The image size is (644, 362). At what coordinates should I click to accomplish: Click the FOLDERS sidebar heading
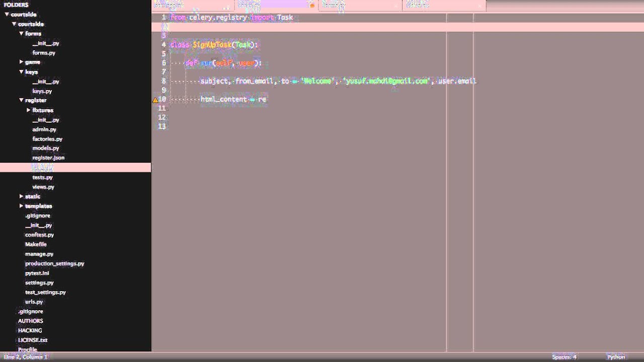pos(16,5)
